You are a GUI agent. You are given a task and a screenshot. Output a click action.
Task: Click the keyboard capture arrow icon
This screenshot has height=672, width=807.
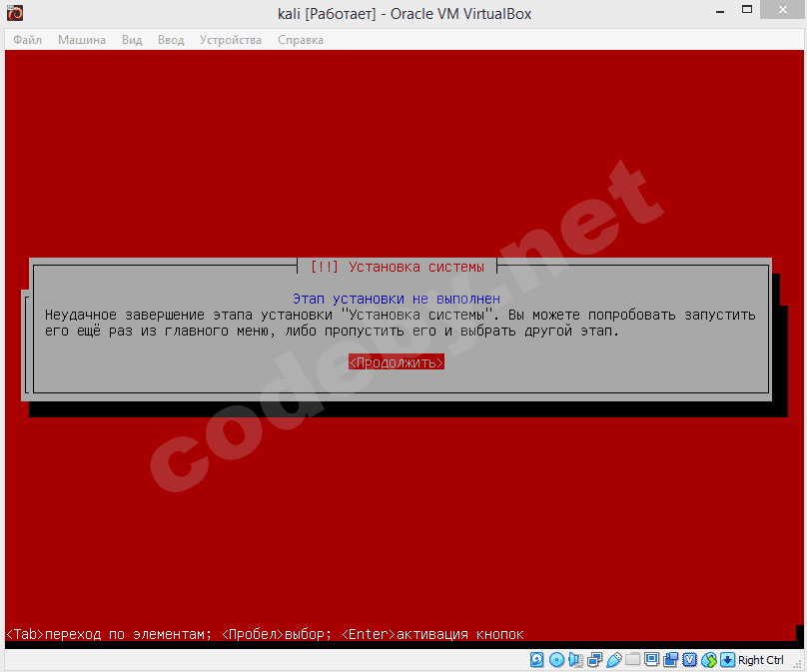pos(727,660)
